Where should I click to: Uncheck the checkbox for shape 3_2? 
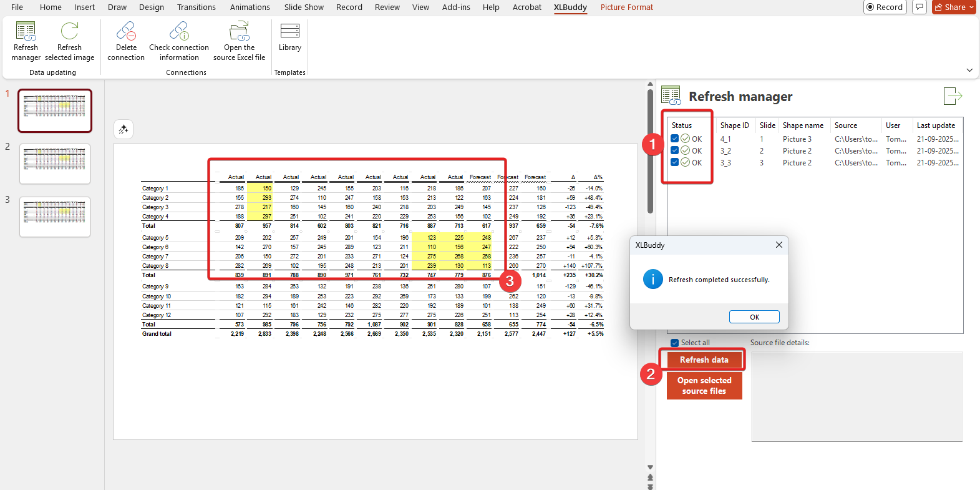coord(674,150)
